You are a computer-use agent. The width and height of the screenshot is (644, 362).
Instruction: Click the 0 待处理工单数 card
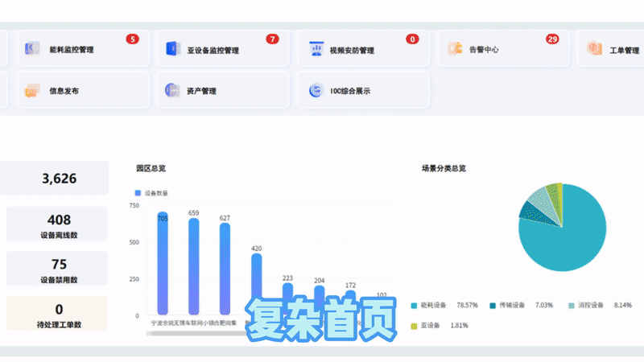[57, 313]
